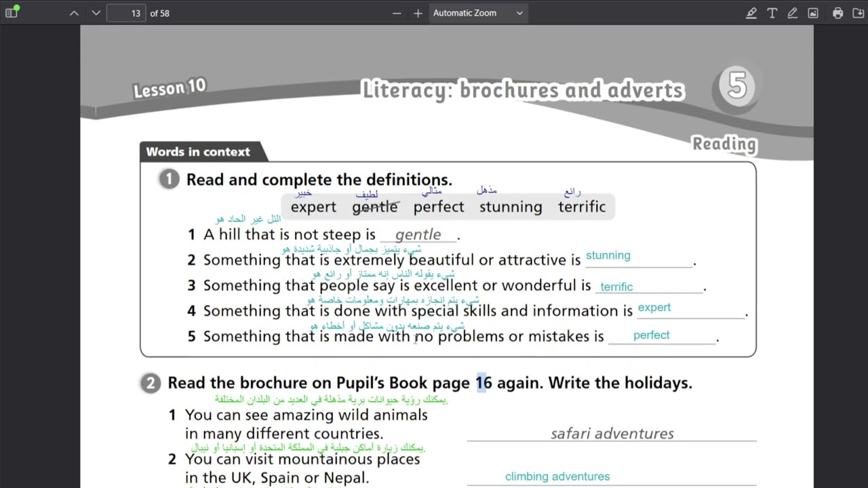
Task: Click 'You can visit mountainous places' line
Action: coord(302,459)
